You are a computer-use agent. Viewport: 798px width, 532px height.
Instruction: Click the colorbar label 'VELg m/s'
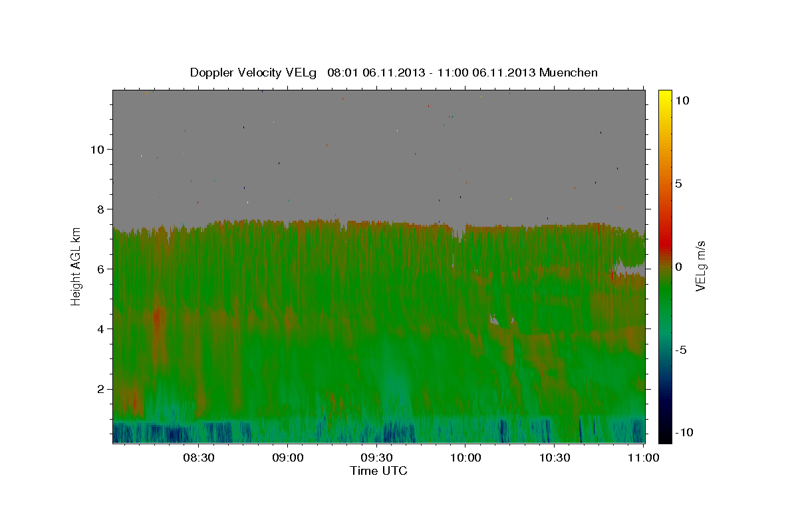[x=700, y=266]
